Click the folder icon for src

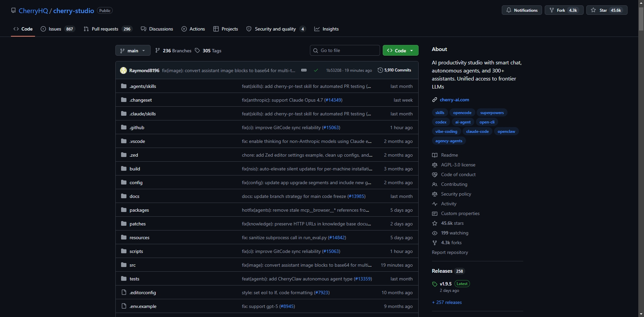(124, 265)
